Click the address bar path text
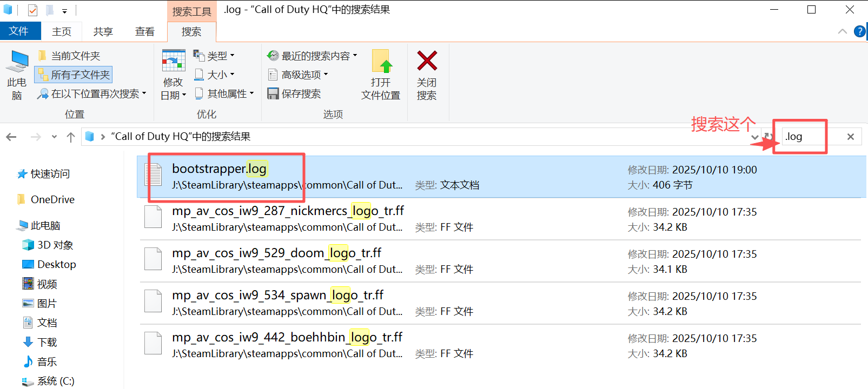Viewport: 868px width, 389px height. pyautogui.click(x=181, y=137)
